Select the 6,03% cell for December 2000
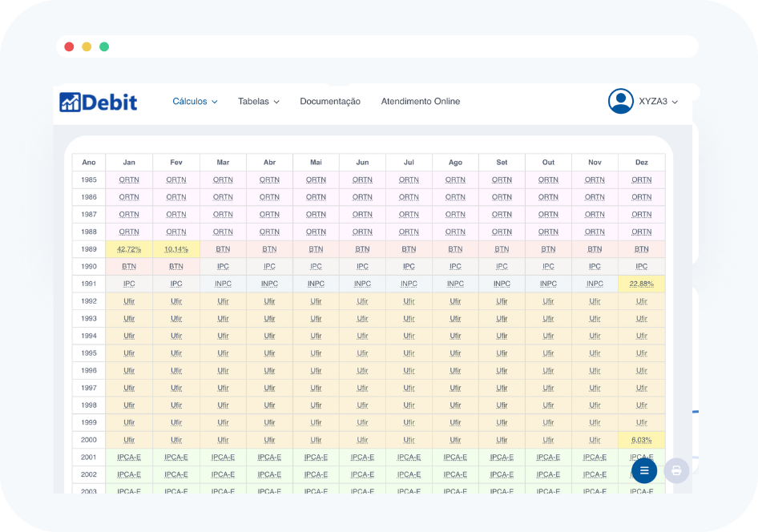Image resolution: width=758 pixels, height=532 pixels. [642, 440]
